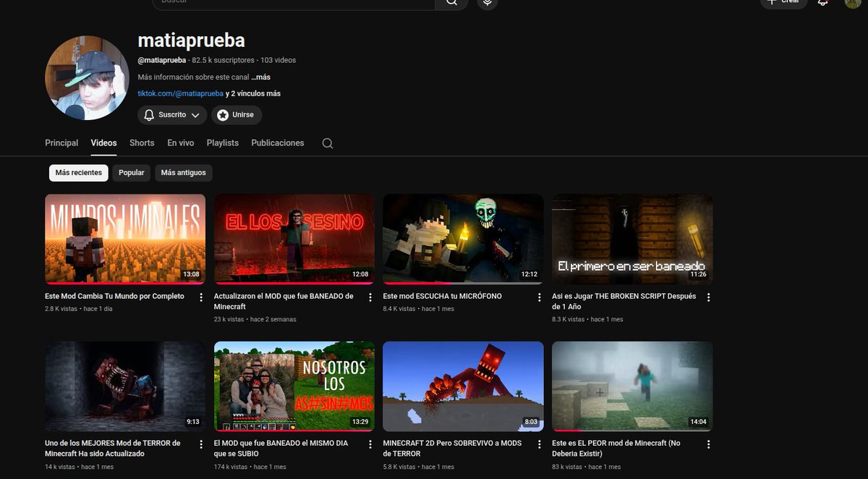Open options menu for 'BANEADO el MISMO DIA' video
Viewport: 868px width, 479px height.
[370, 444]
